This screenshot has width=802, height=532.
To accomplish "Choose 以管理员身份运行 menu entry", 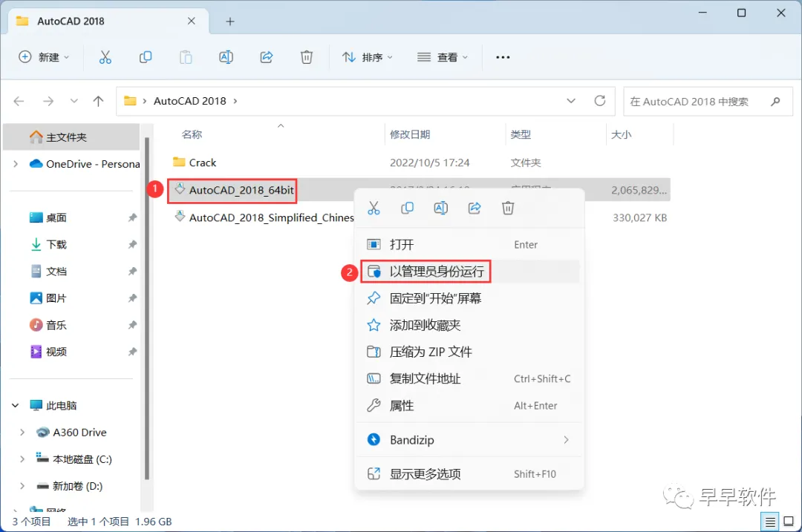I will coord(469,272).
